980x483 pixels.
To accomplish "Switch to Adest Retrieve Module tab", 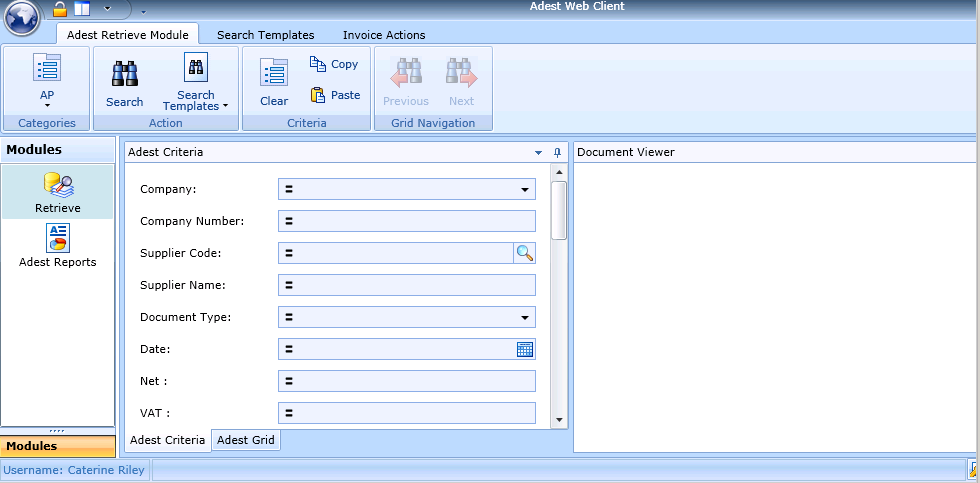I will click(128, 35).
